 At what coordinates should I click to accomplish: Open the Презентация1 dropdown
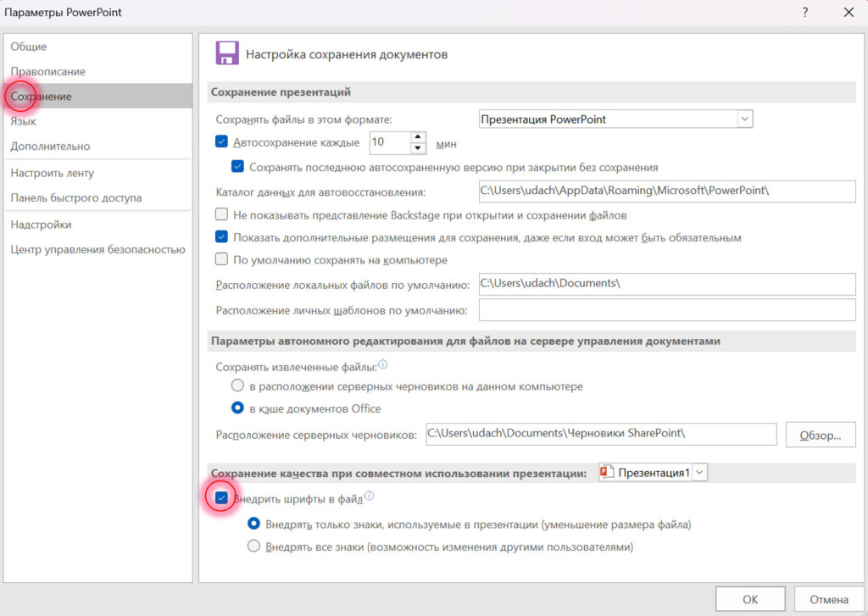coord(698,474)
